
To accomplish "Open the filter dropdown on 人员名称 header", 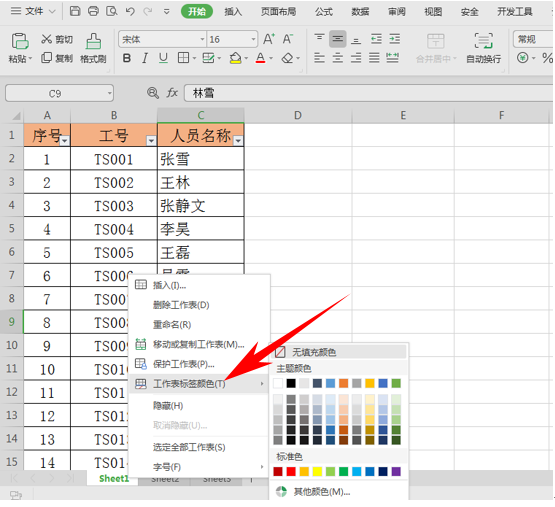I will pyautogui.click(x=239, y=141).
